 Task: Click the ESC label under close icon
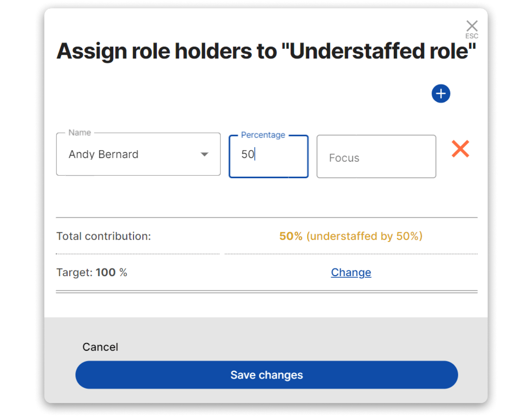472,36
